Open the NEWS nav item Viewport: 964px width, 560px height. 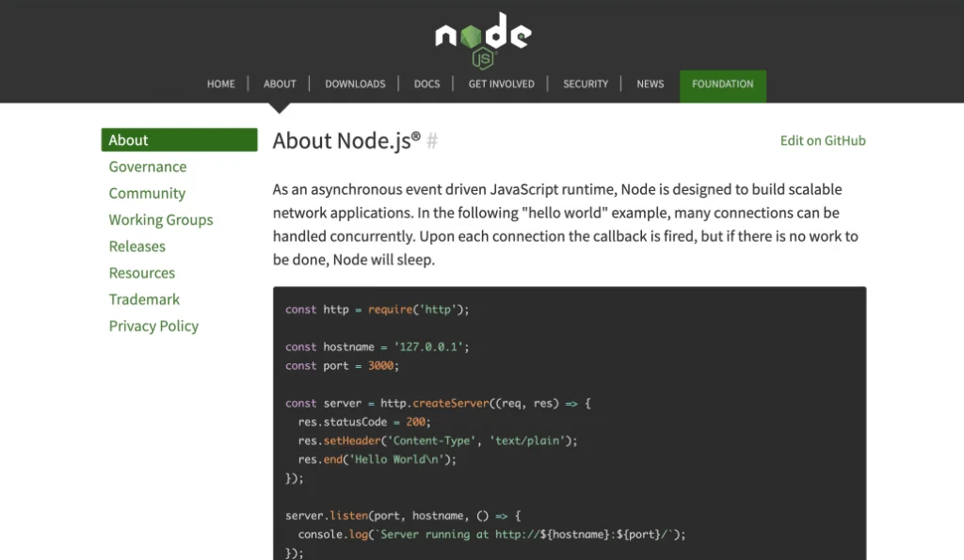pyautogui.click(x=650, y=84)
